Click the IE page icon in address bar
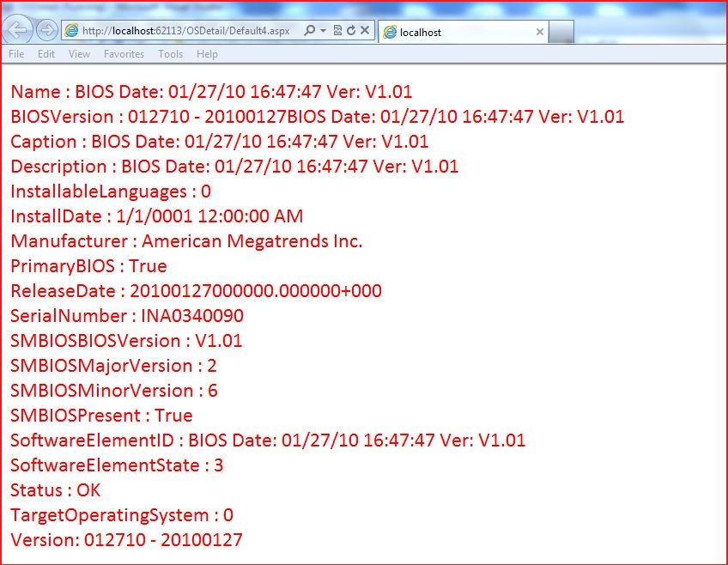728x565 pixels. (x=71, y=31)
